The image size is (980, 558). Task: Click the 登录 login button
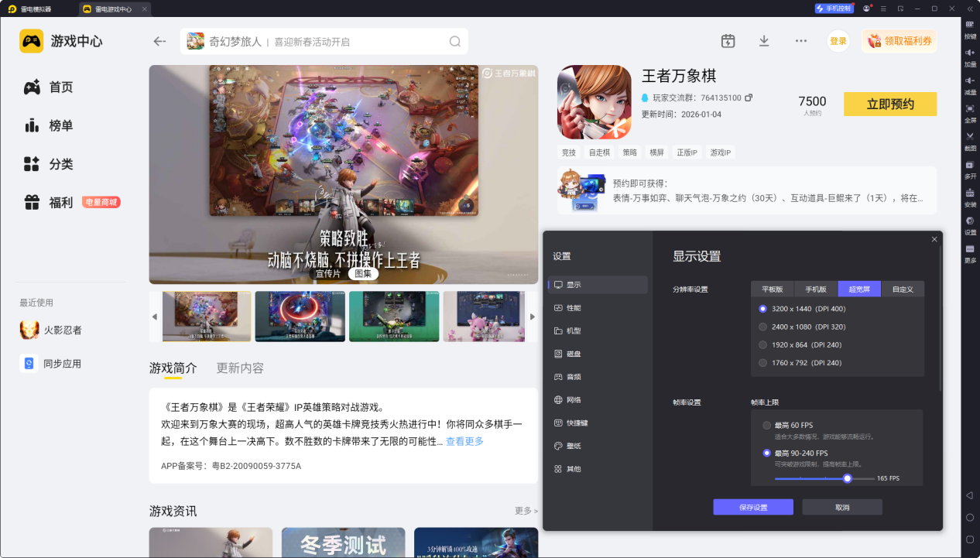(x=838, y=41)
